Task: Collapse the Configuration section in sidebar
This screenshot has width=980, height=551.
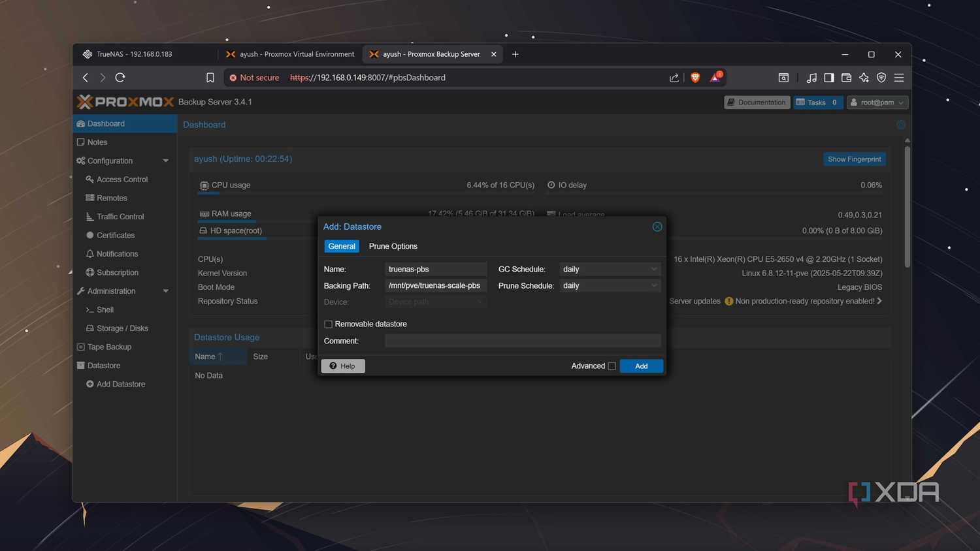Action: click(x=166, y=161)
